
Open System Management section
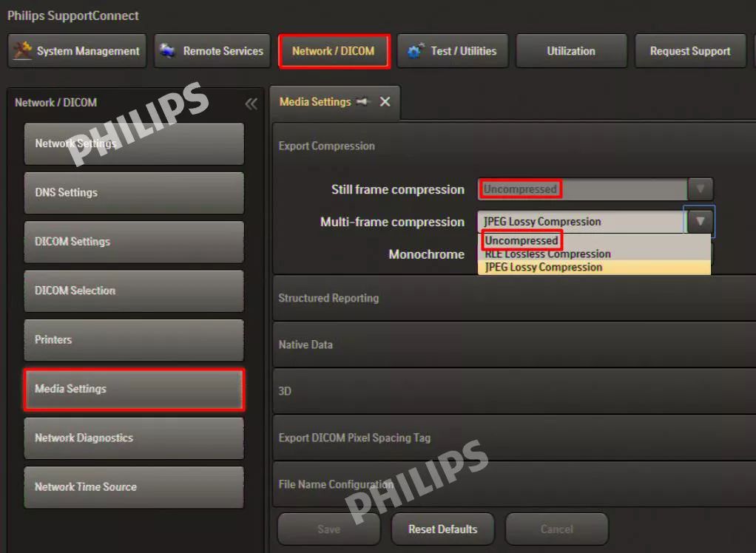click(x=77, y=50)
